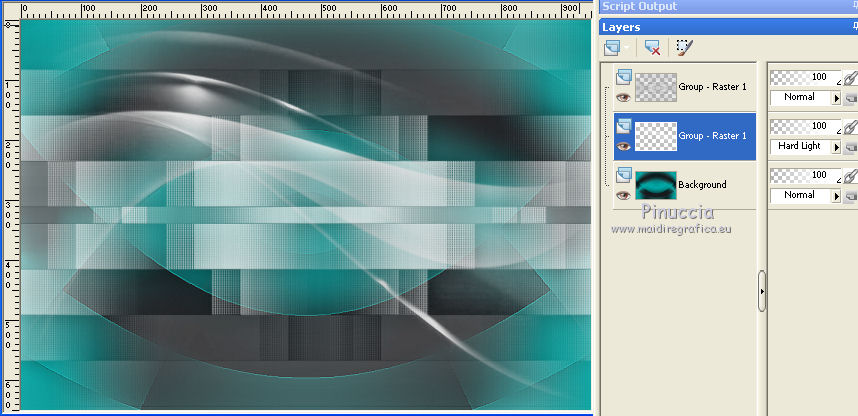The image size is (858, 416).
Task: Toggle layer link of top Group - Raster 1
Action: click(850, 78)
